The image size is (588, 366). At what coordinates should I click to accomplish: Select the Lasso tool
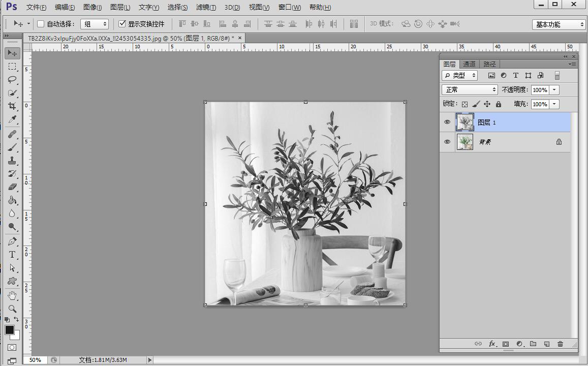click(x=12, y=80)
